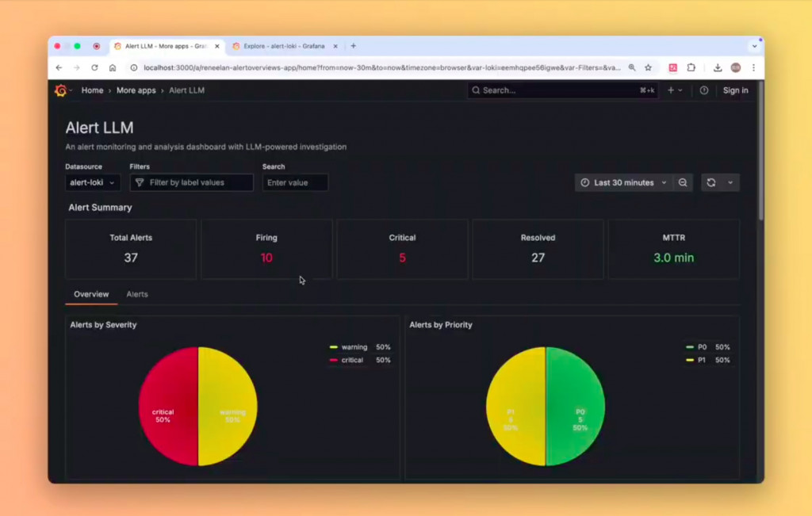
Task: Refresh the dashboard with refresh icon
Action: (x=711, y=182)
